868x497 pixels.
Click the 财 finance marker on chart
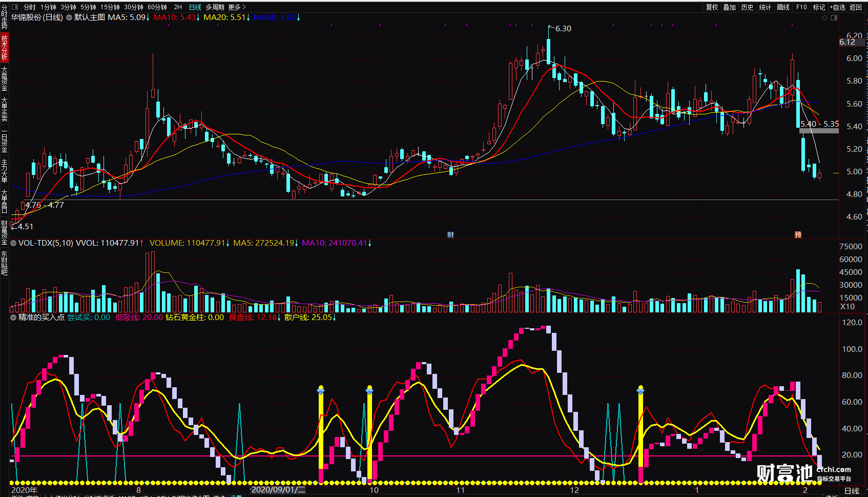click(450, 235)
